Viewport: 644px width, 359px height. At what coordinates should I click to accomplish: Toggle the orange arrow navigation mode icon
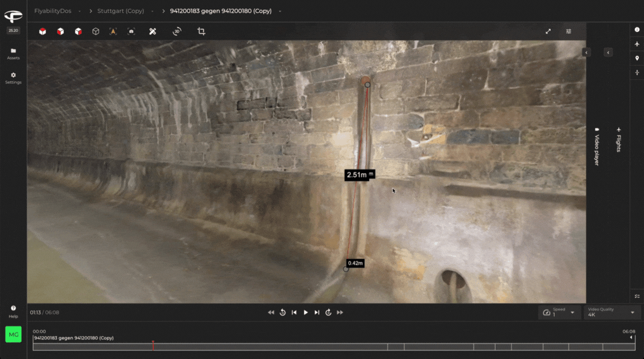point(113,31)
